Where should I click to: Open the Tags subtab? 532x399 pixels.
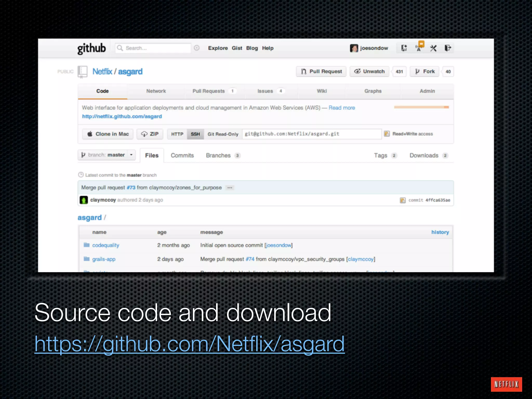385,155
